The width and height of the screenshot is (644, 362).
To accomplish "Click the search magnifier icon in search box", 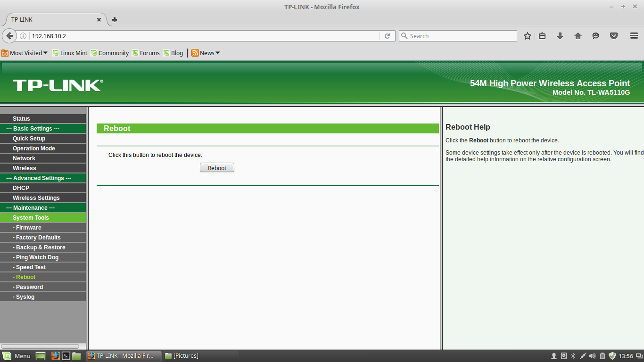I will coord(405,36).
